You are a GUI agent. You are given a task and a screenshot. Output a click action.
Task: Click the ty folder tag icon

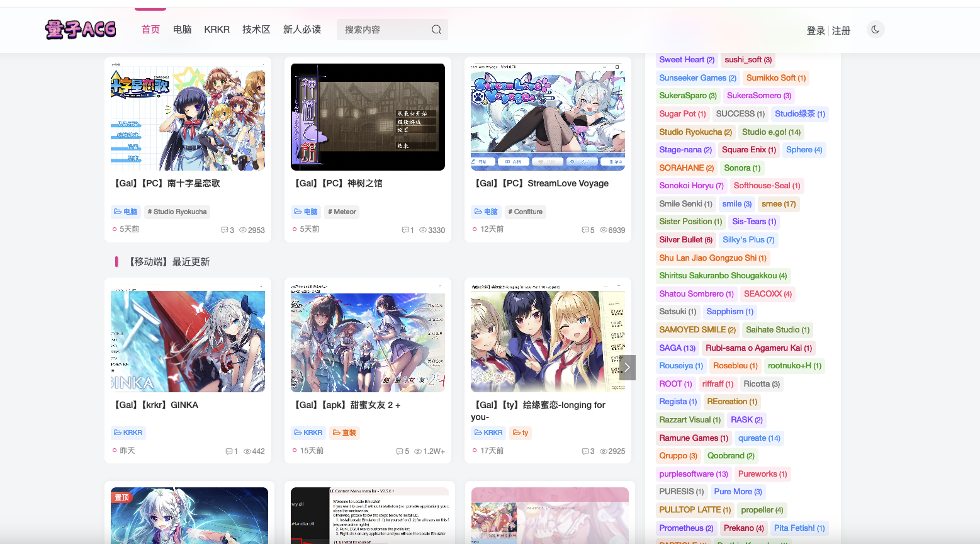pos(517,433)
